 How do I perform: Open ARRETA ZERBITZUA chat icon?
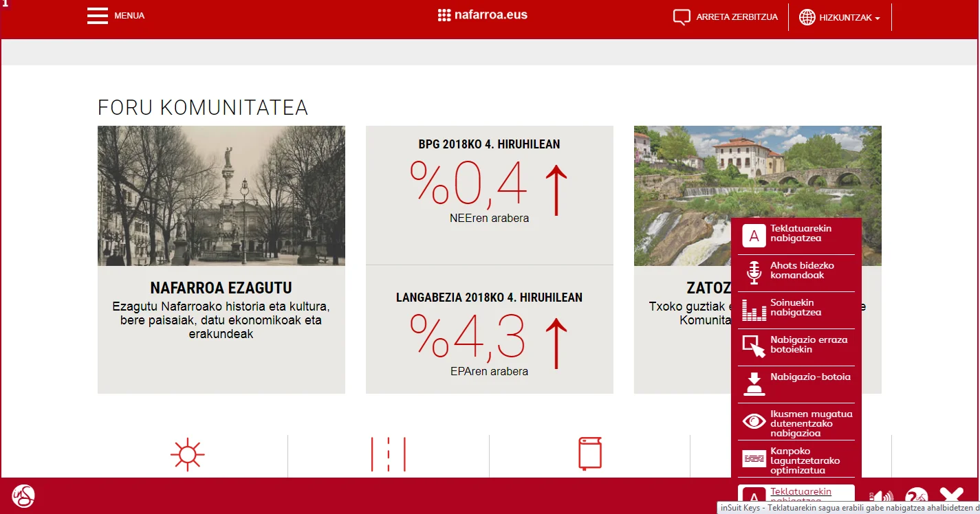click(681, 17)
